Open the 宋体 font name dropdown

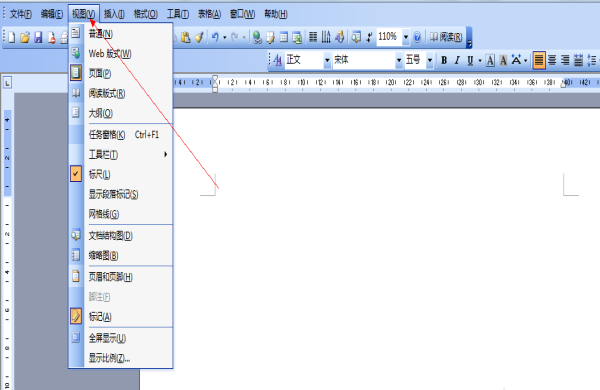coord(399,60)
